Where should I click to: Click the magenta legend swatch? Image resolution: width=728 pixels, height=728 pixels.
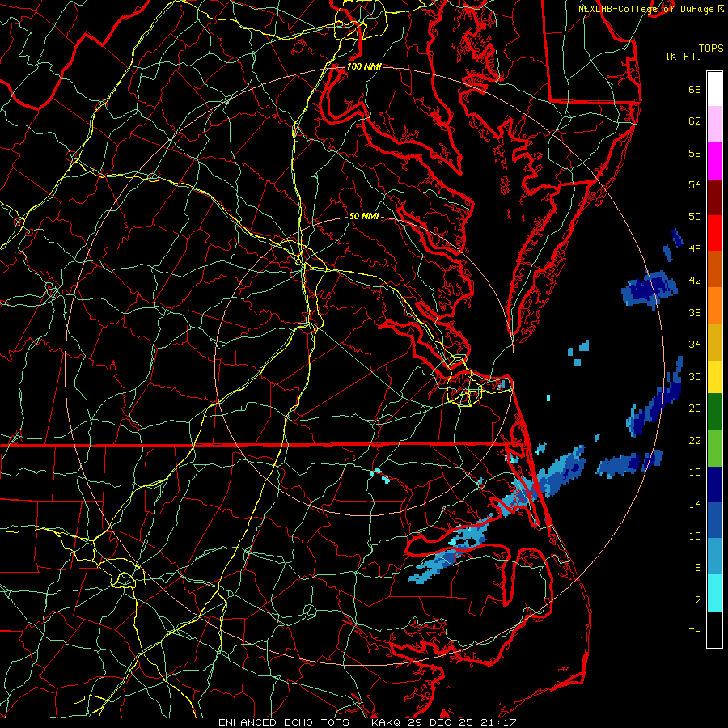click(x=714, y=161)
